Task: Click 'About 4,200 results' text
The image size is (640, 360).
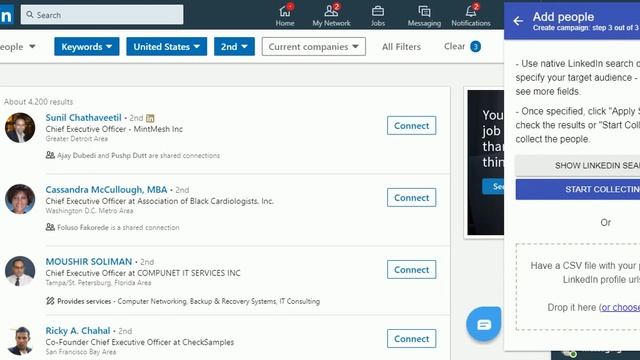Action: tap(38, 102)
